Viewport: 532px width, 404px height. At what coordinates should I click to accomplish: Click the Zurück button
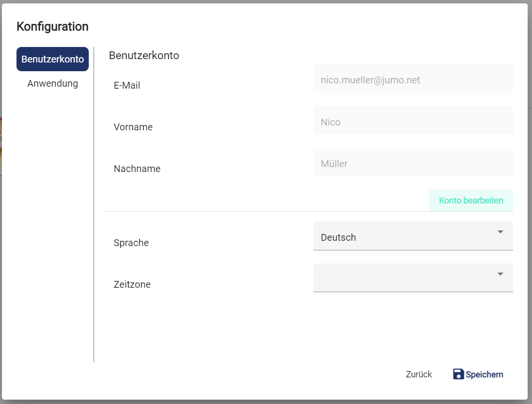(x=419, y=374)
